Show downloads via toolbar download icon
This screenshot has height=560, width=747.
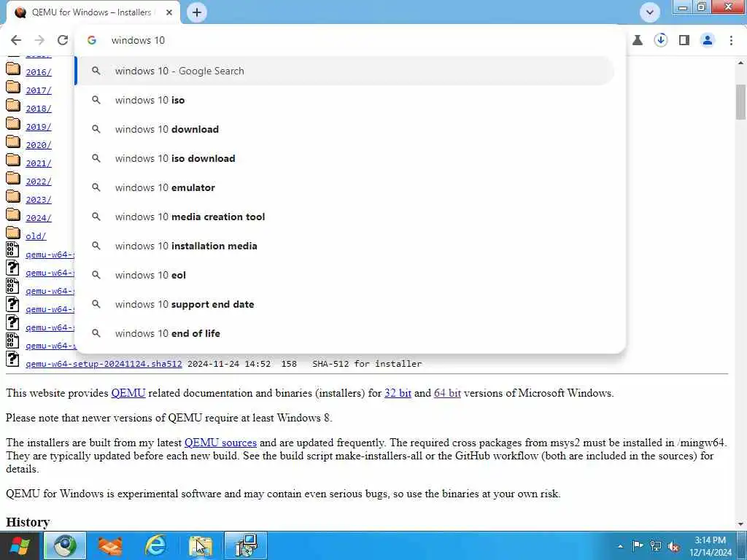pos(661,40)
